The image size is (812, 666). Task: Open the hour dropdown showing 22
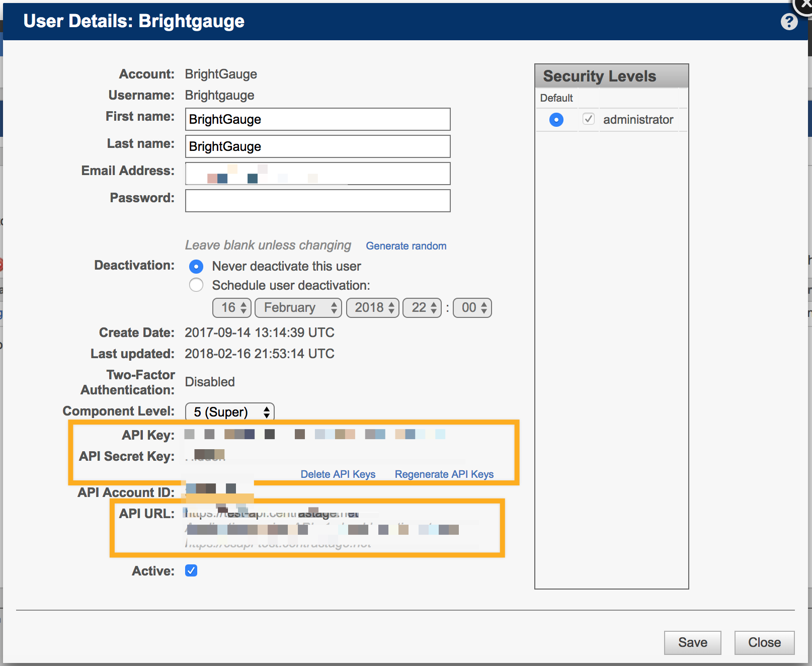(422, 308)
